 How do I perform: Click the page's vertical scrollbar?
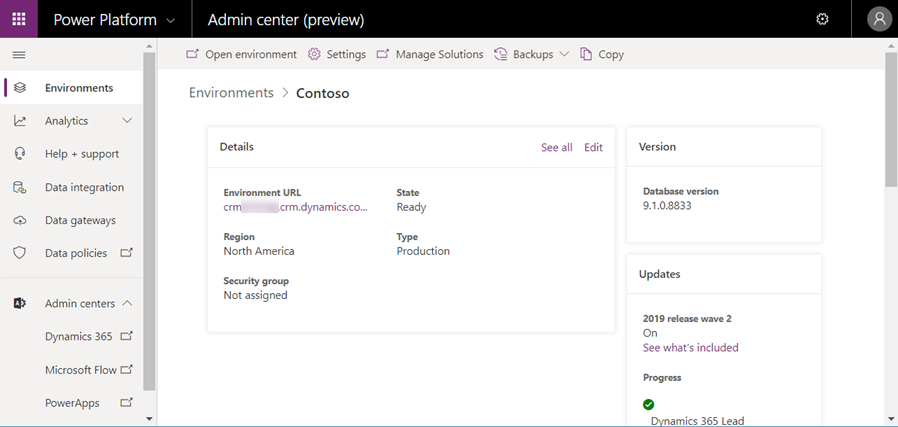pos(890,120)
